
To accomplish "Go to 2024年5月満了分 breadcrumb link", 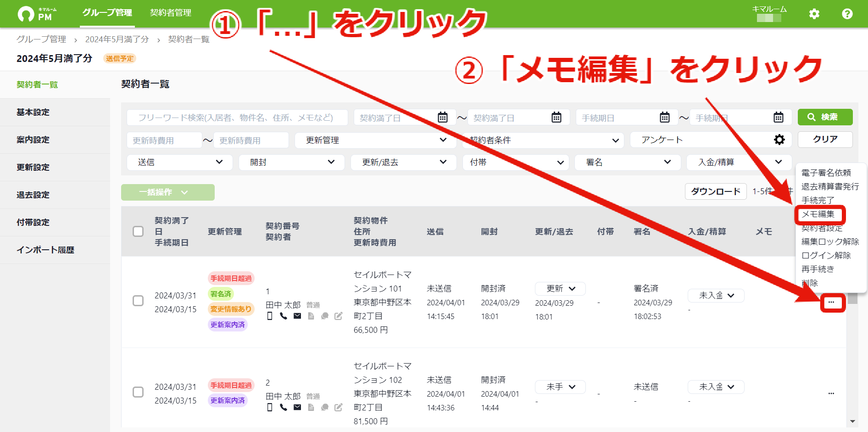I will pos(117,39).
